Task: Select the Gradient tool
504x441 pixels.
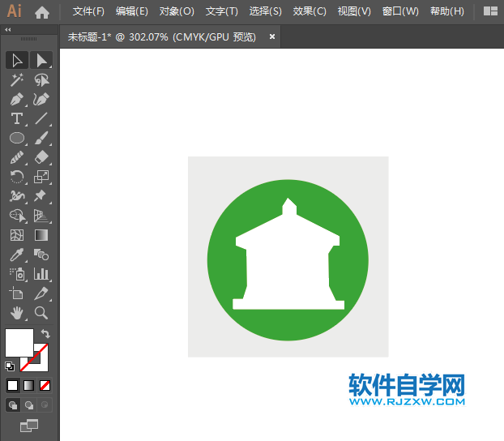Action: pos(41,235)
